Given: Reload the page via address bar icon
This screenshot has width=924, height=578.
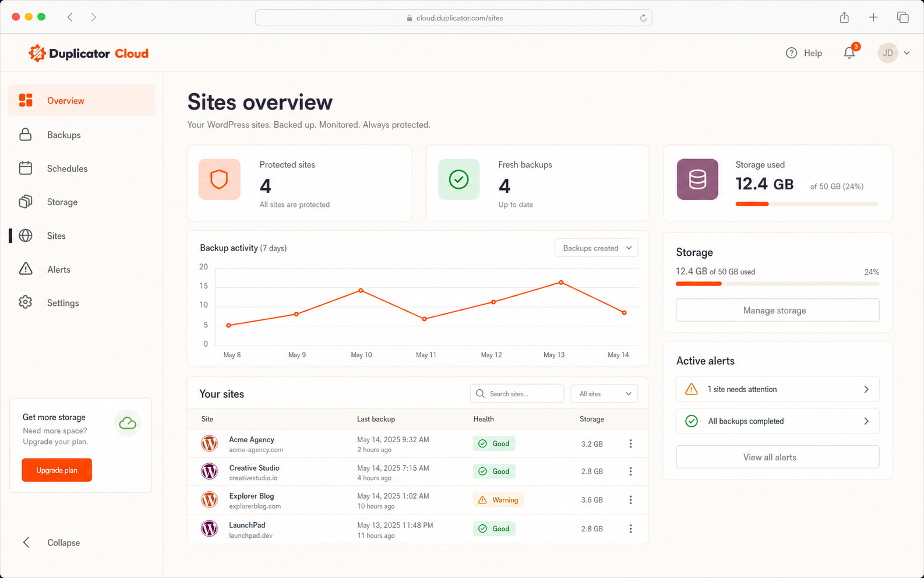Looking at the screenshot, I should pos(643,18).
